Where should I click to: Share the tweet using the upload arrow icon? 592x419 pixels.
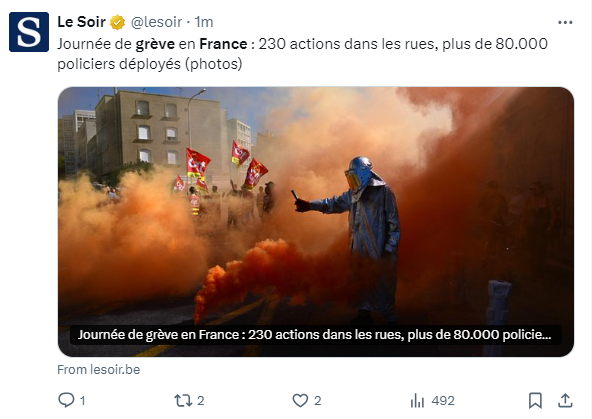pos(565,401)
